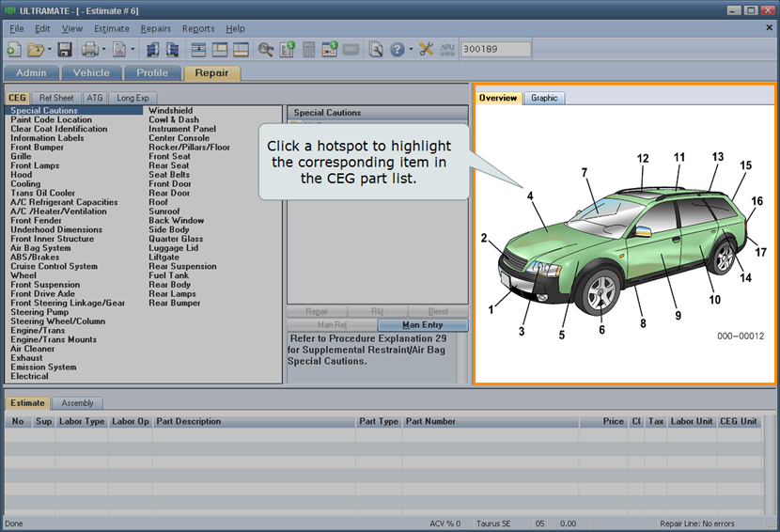
Task: Click the save floppy disk icon
Action: (65, 49)
